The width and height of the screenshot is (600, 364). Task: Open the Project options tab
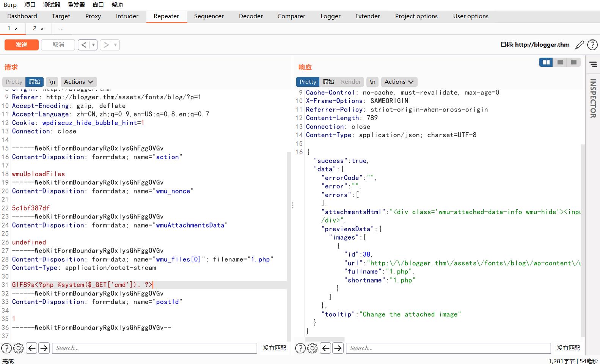click(x=416, y=16)
